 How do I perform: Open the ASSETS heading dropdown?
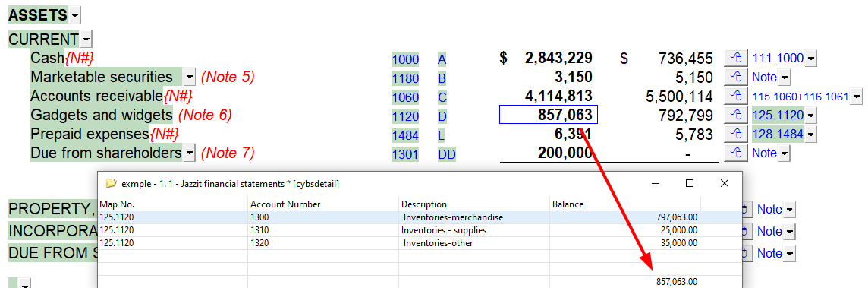click(x=74, y=15)
